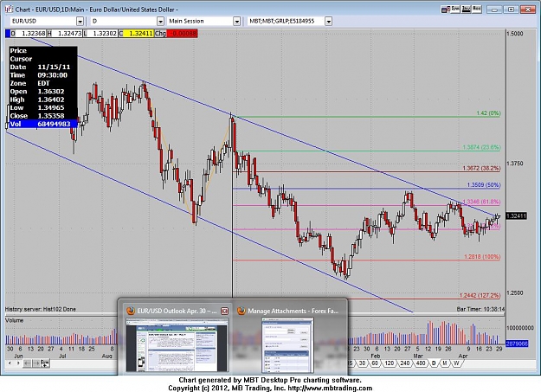Click the History server status text

tap(41, 309)
